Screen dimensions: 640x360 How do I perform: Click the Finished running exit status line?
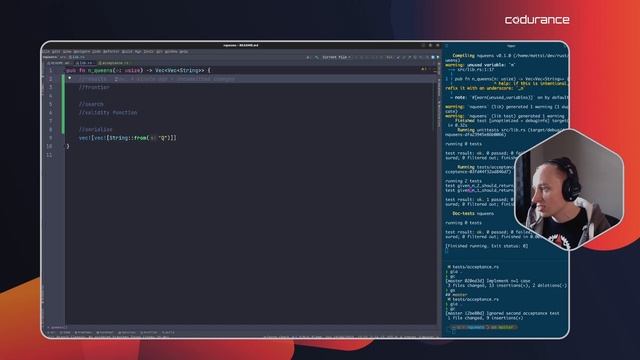[487, 246]
